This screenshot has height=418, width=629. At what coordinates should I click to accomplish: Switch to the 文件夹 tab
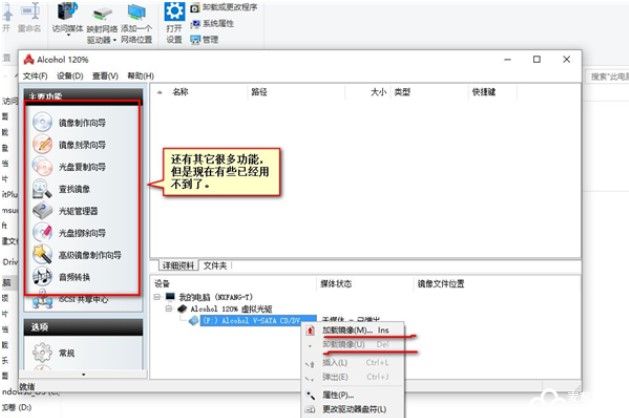(215, 266)
